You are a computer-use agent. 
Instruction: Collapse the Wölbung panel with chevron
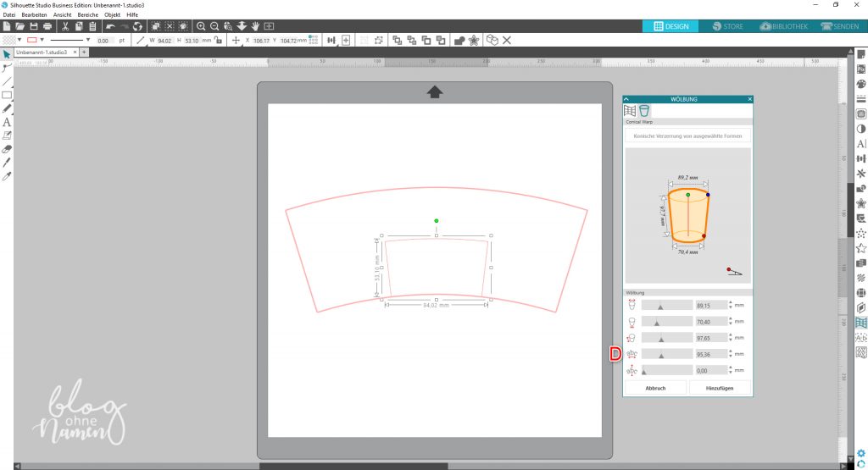point(627,99)
